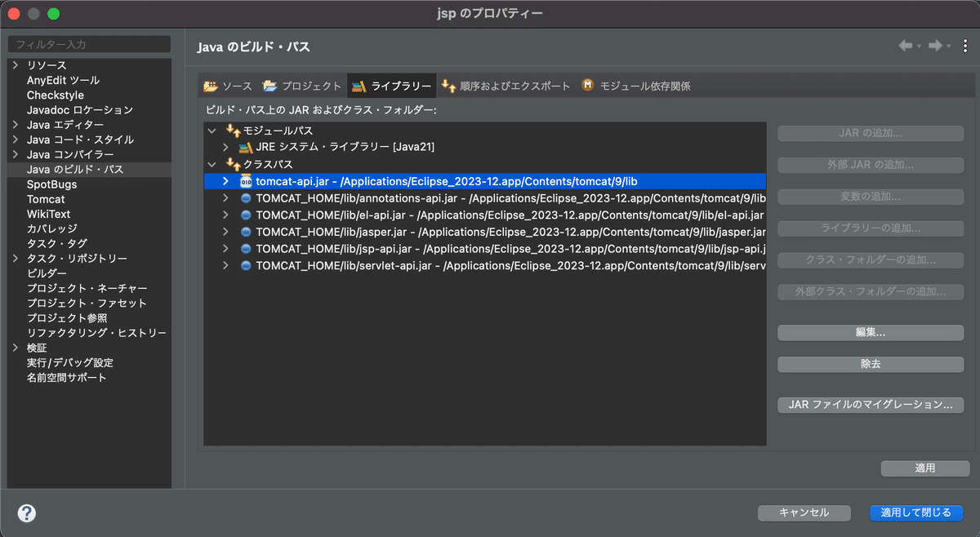The height and width of the screenshot is (537, 980).
Task: Select Tomcat in the left settings list
Action: tap(47, 198)
